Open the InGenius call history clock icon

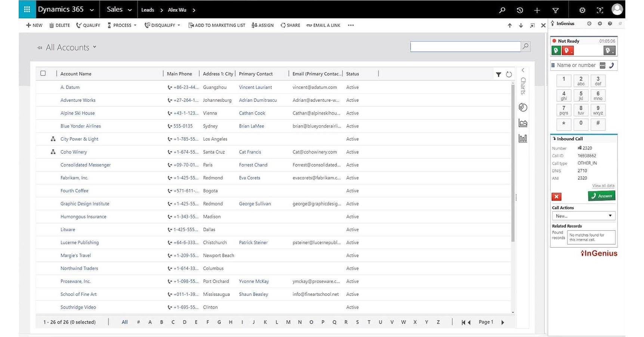coord(589,23)
